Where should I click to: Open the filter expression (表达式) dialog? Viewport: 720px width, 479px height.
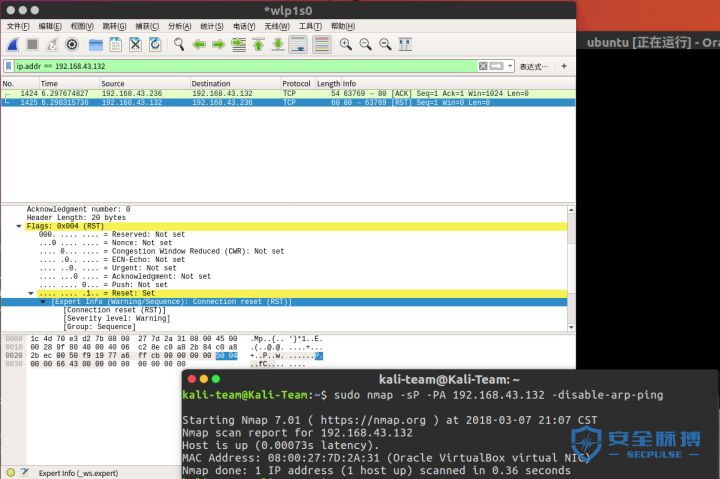point(534,67)
